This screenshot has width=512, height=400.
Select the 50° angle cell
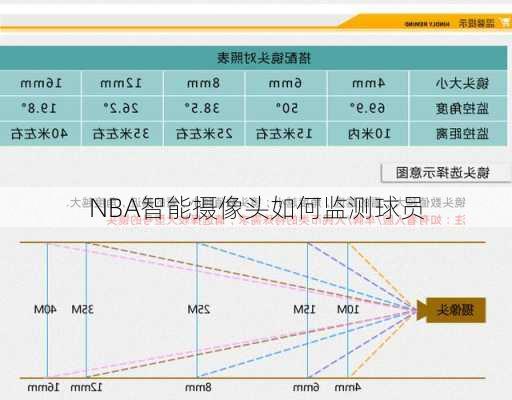[286, 108]
